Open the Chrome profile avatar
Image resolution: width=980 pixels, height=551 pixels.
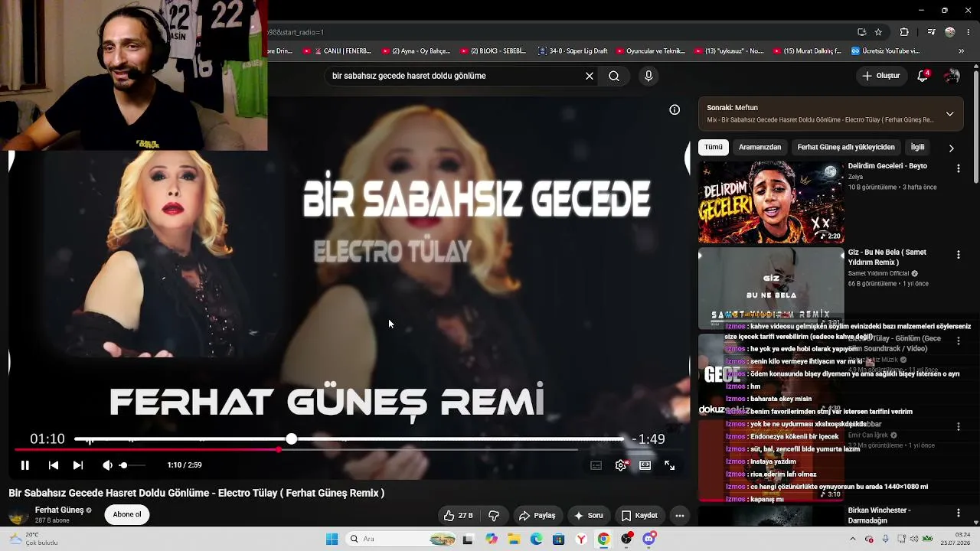point(950,32)
